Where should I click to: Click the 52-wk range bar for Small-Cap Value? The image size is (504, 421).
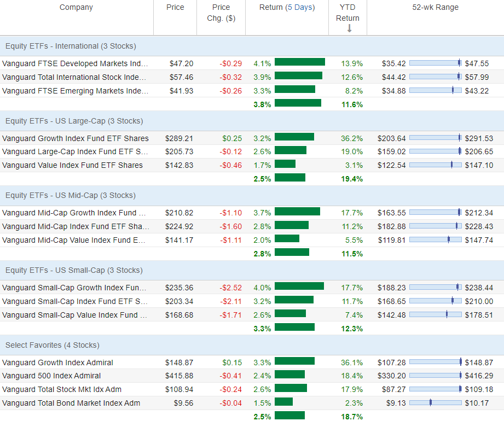point(436,314)
